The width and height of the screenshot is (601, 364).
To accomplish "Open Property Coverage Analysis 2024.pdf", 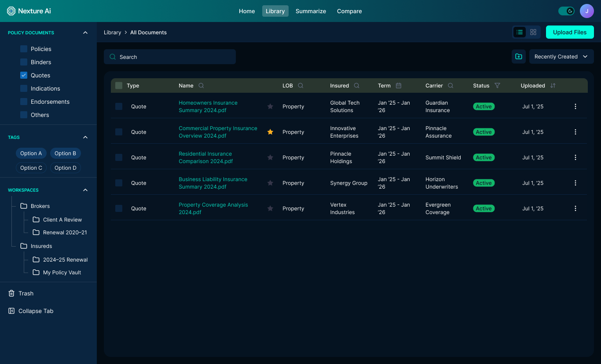I will 213,208.
